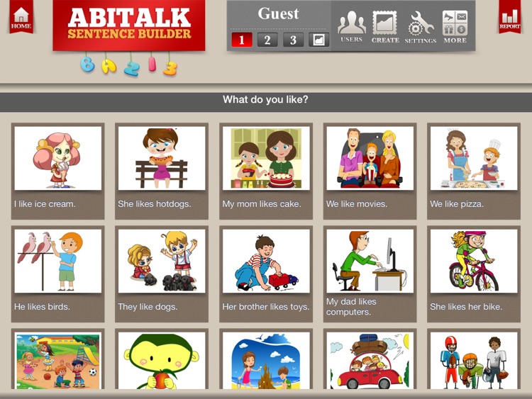
Task: Select level 2 tab
Action: pos(267,40)
